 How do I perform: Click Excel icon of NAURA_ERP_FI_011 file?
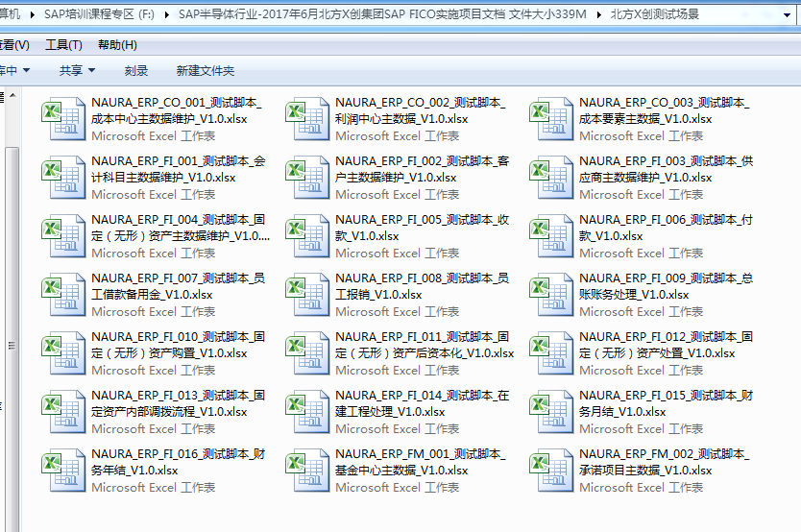point(307,352)
